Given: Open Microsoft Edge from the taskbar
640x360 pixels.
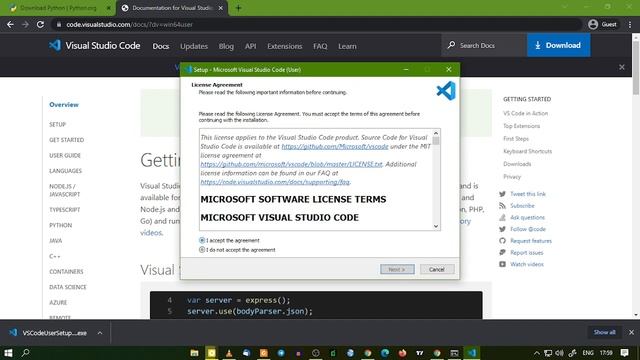Looking at the screenshot, I should [x=385, y=353].
